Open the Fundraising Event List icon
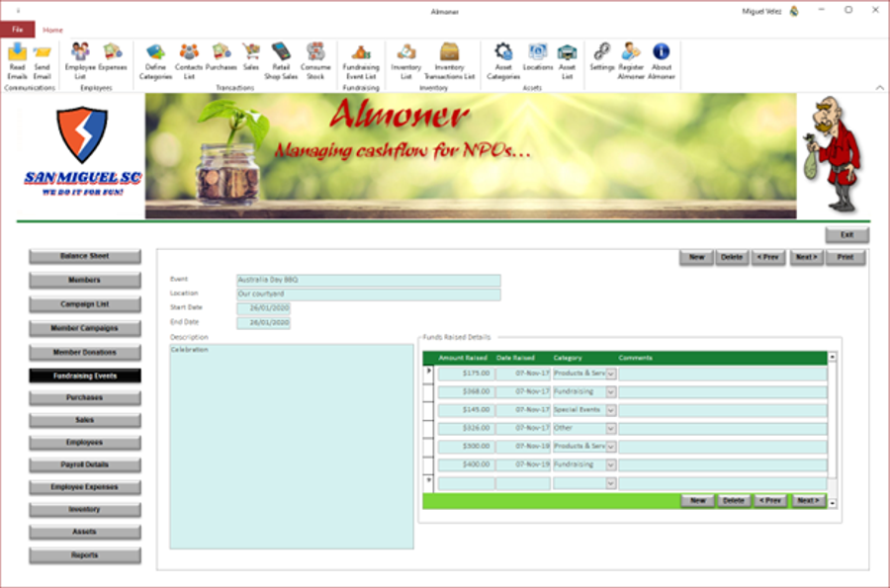The width and height of the screenshot is (890, 588). (361, 61)
